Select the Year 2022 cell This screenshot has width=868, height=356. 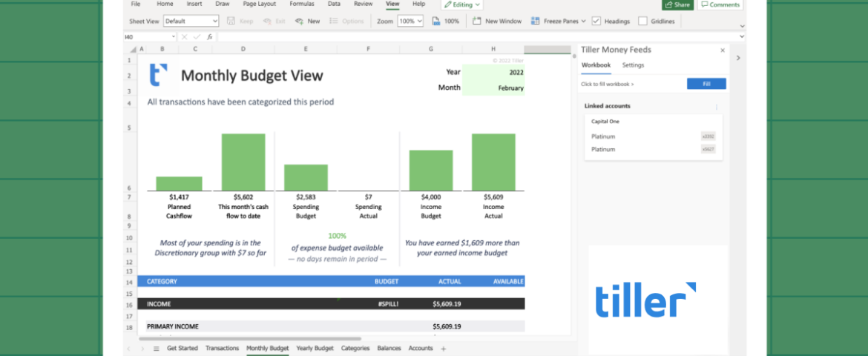(x=493, y=72)
